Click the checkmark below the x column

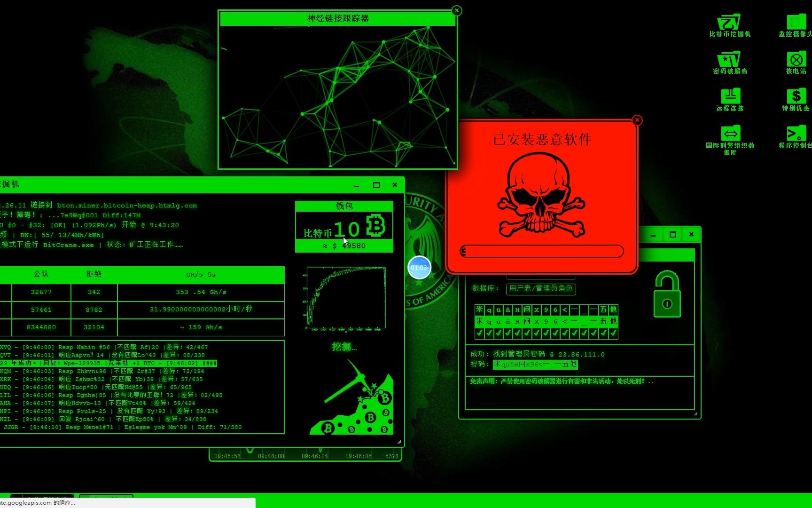point(536,333)
